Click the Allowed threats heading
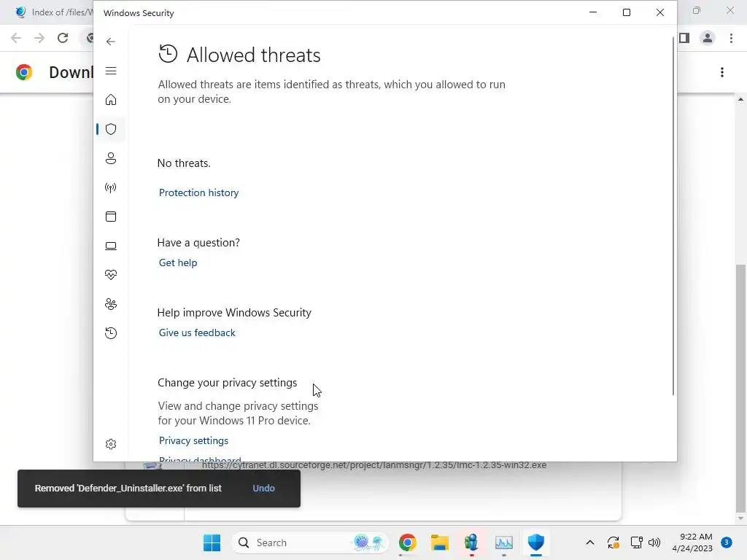747x560 pixels. [253, 55]
